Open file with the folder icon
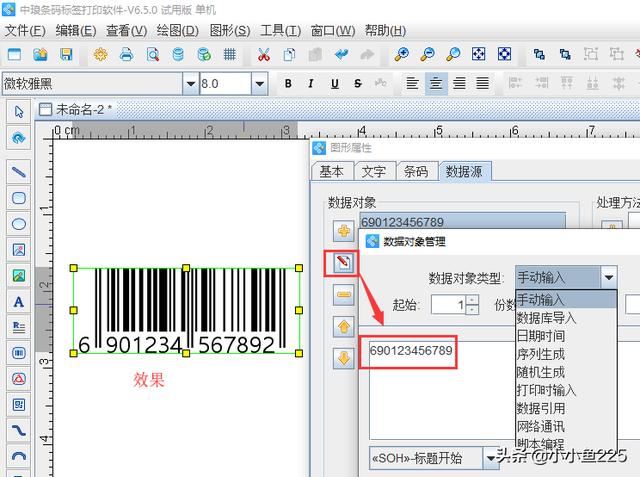Image resolution: width=640 pixels, height=477 pixels. pos(40,54)
